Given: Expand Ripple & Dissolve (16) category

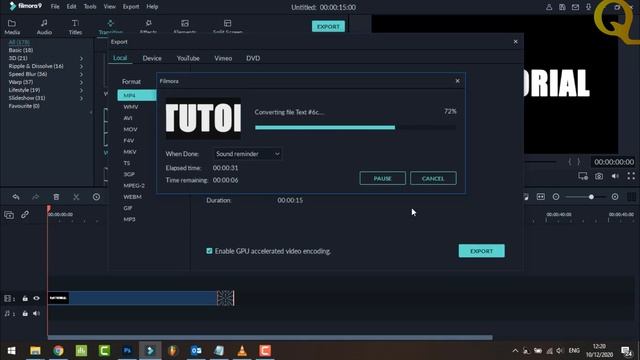Looking at the screenshot, I should pyautogui.click(x=81, y=66).
